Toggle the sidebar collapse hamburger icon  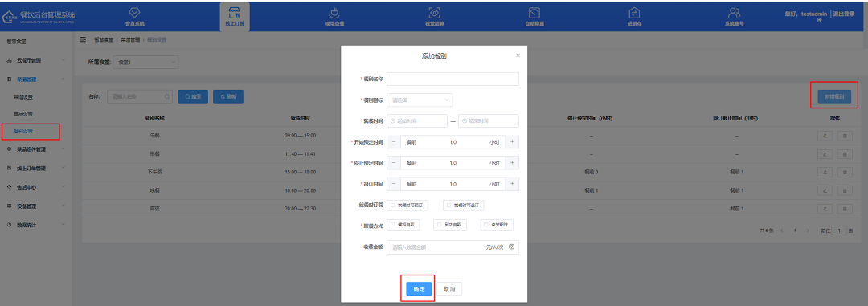coord(84,40)
